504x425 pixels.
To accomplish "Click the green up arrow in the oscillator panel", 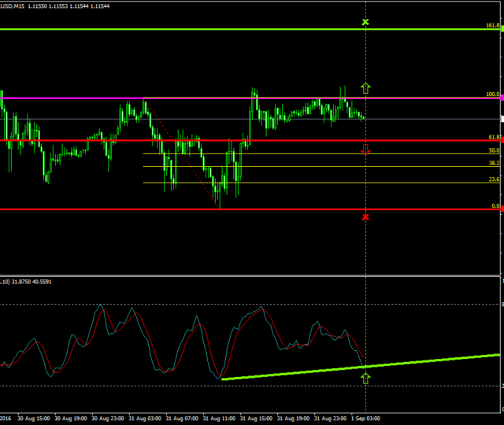I will [365, 378].
